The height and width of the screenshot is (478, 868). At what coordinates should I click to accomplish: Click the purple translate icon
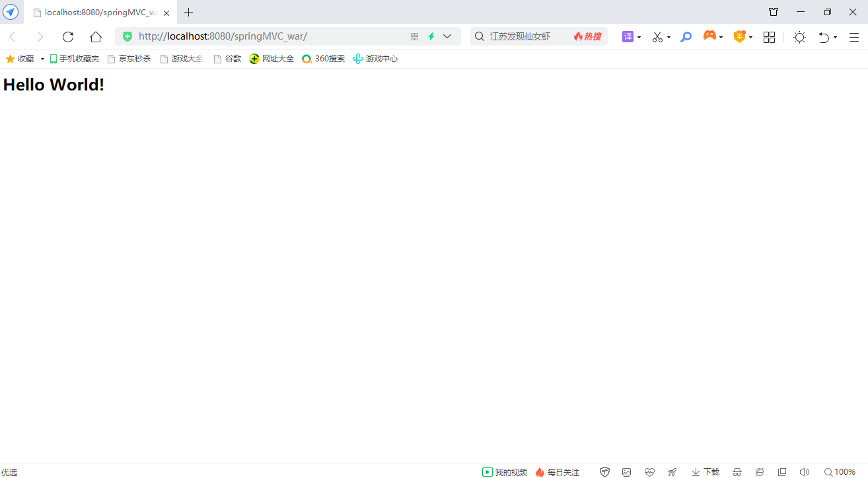pyautogui.click(x=628, y=37)
